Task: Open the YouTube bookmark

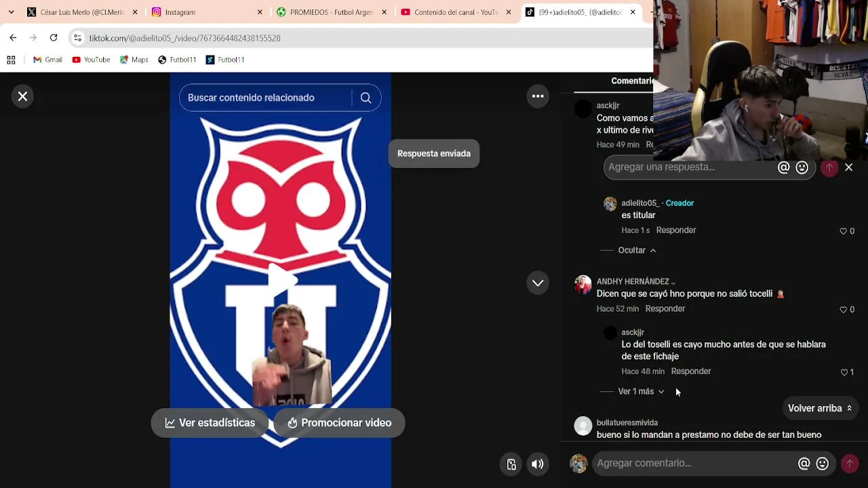Action: (x=91, y=60)
